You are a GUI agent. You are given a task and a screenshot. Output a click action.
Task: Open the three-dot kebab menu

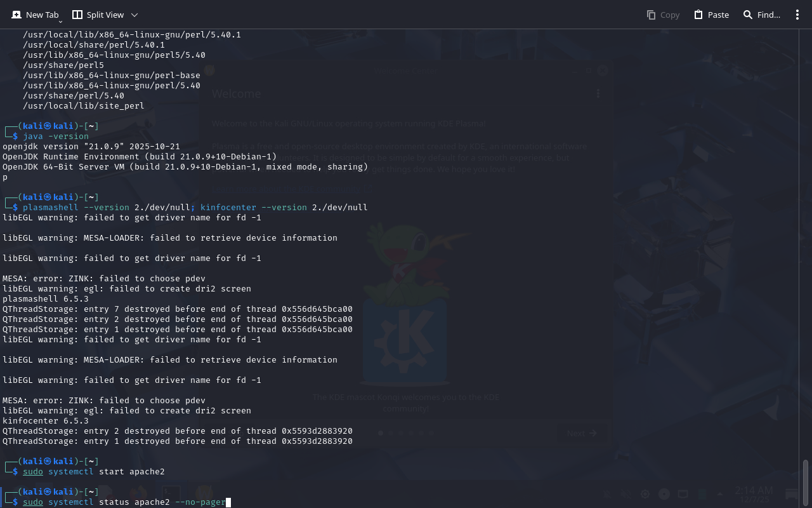[x=797, y=15]
